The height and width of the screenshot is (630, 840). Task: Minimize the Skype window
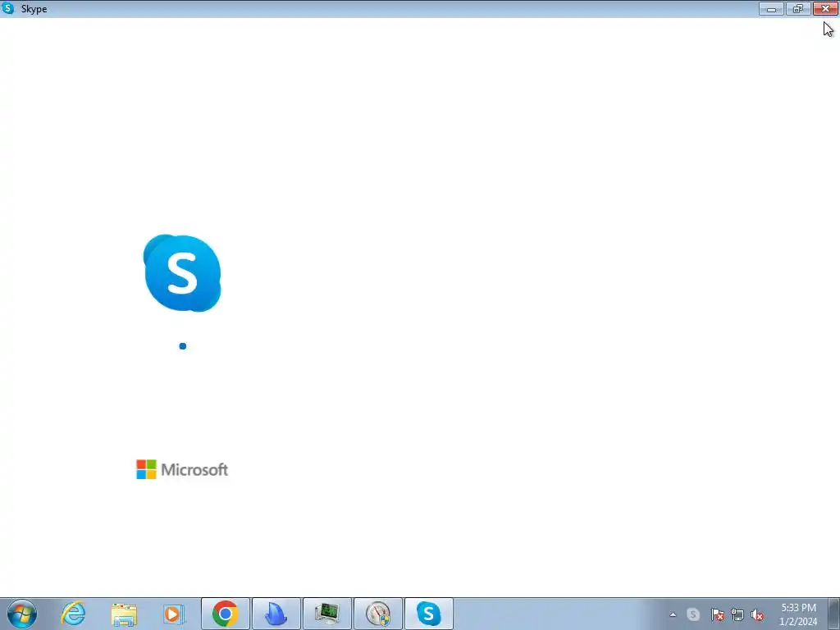click(771, 8)
